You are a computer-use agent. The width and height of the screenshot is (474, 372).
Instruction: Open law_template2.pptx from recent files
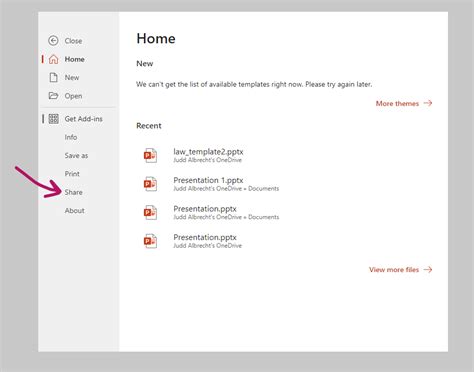208,152
